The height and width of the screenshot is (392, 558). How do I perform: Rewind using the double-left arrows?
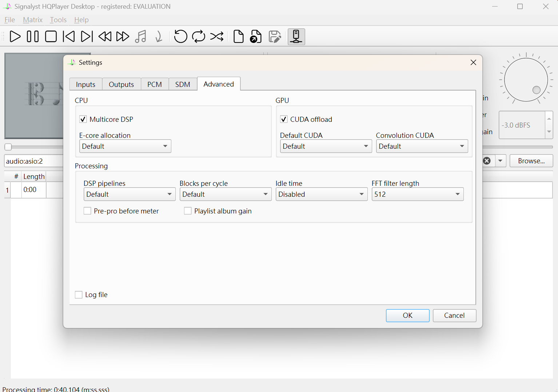105,37
